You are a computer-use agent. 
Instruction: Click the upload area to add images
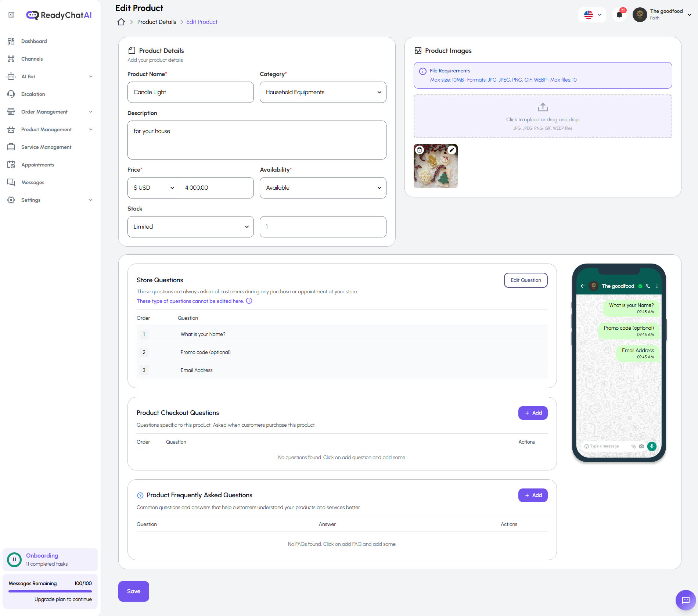[542, 116]
